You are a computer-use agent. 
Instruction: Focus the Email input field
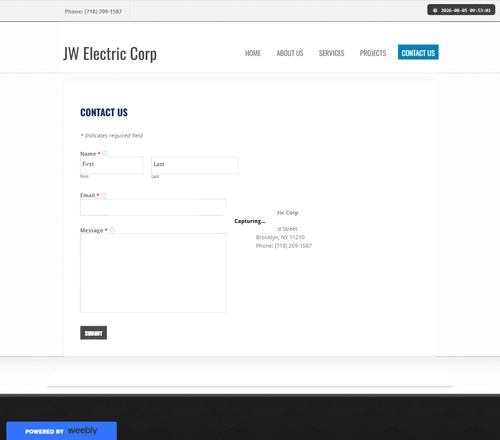[153, 207]
